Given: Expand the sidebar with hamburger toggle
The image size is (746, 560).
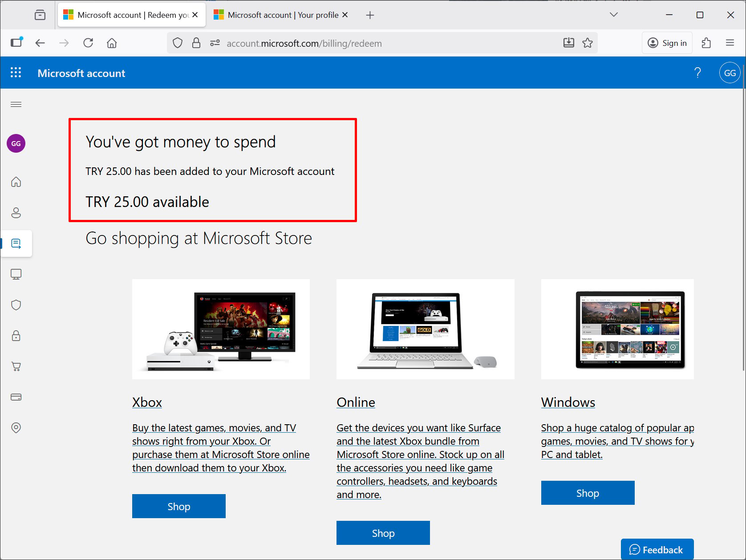Looking at the screenshot, I should click(x=16, y=105).
